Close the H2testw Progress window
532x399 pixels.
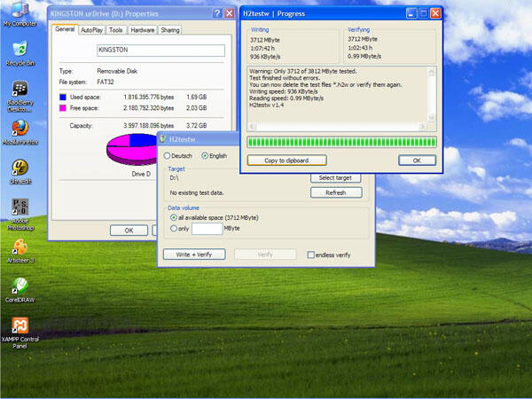coord(435,13)
